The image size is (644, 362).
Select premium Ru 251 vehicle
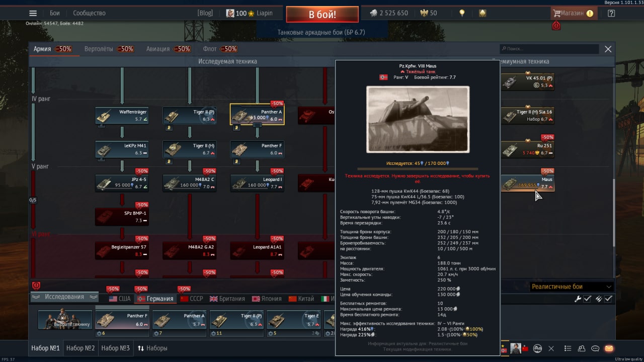(528, 149)
